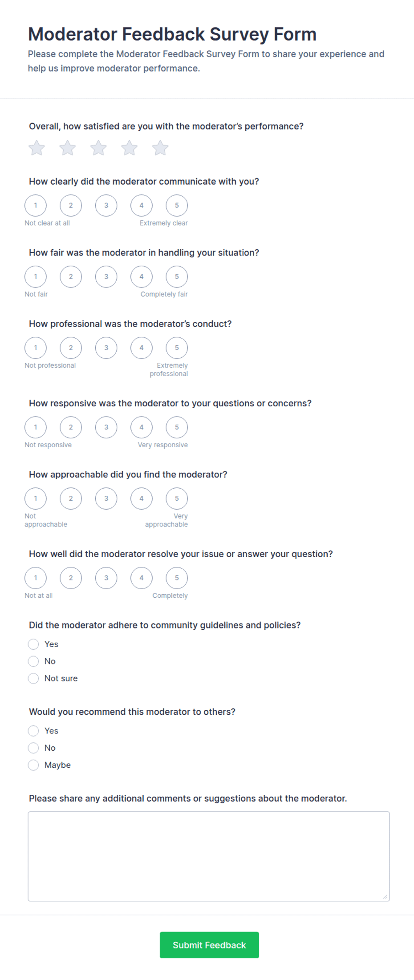This screenshot has height=980, width=414.
Task: Select the second star for overall satisfaction
Action: [x=68, y=148]
